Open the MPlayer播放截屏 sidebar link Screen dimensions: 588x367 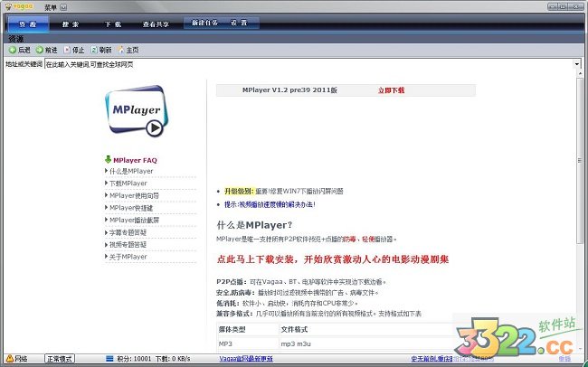tap(134, 220)
